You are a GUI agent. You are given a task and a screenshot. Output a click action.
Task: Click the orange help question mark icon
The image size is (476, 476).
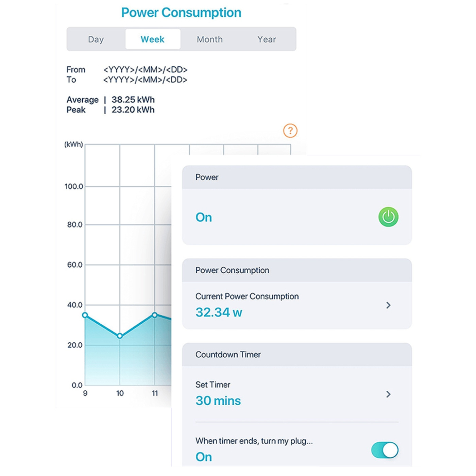click(290, 131)
